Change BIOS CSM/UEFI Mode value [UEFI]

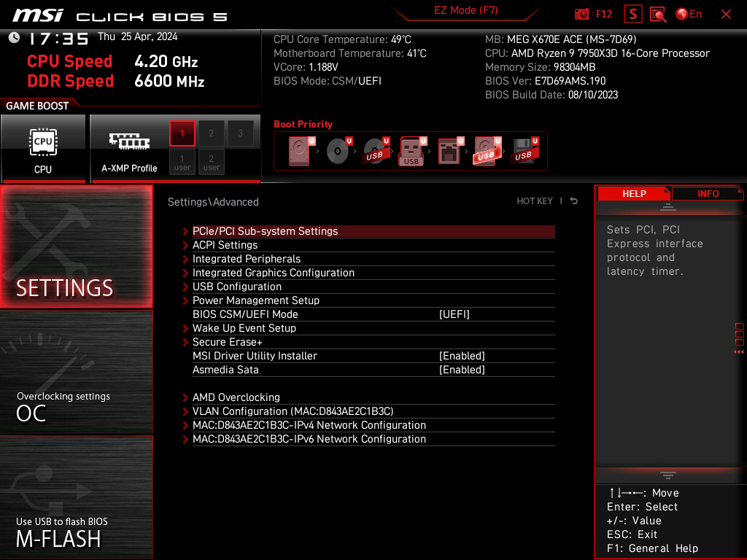pyautogui.click(x=454, y=314)
